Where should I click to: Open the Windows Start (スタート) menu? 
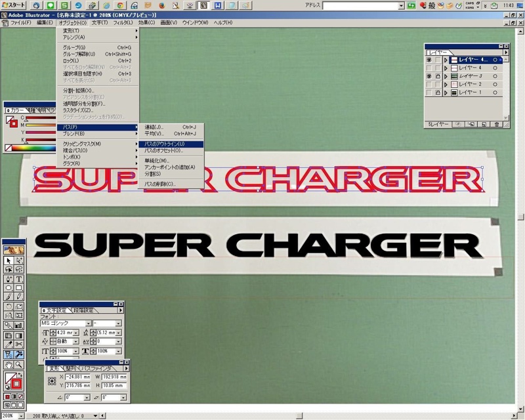point(13,5)
